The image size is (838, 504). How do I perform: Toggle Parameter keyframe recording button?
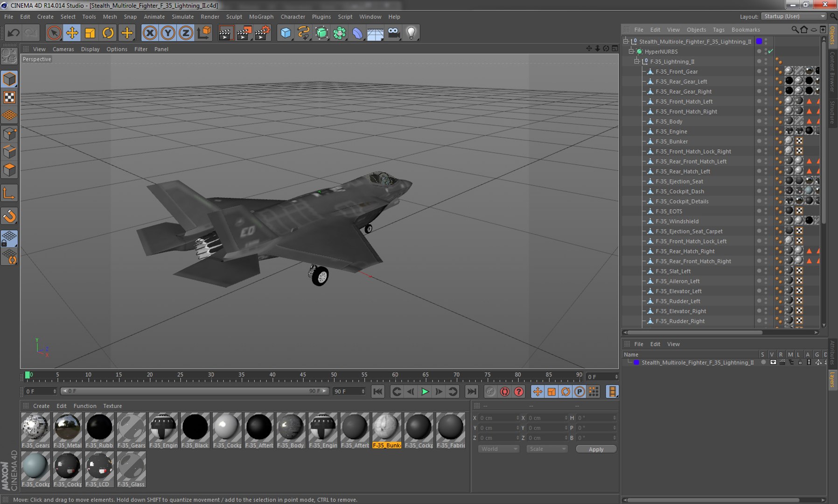tap(580, 392)
